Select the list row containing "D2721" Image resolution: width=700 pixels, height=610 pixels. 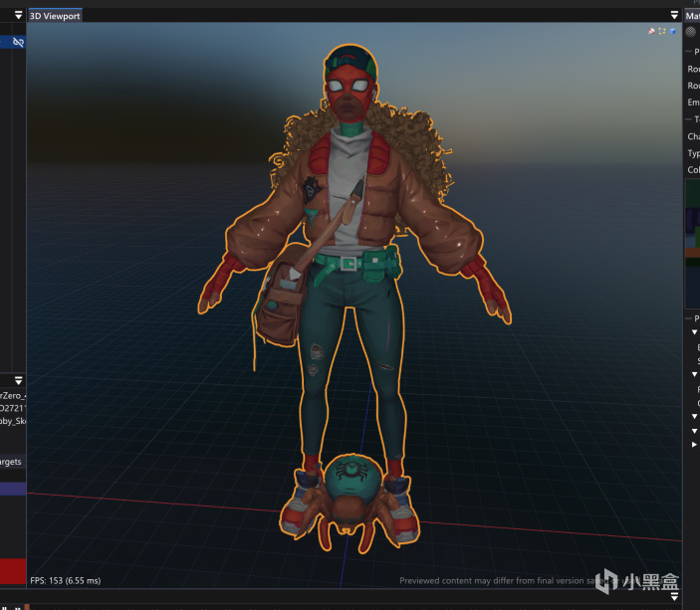13,408
